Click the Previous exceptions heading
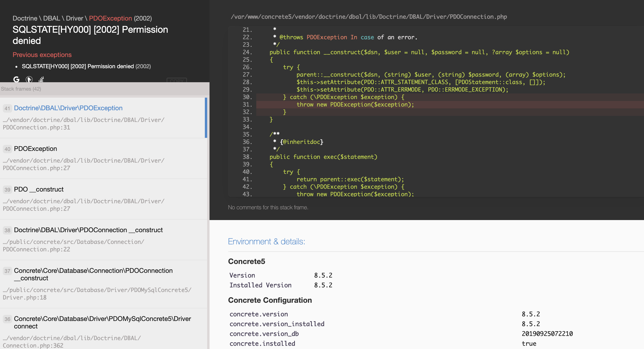The image size is (644, 349). coord(42,55)
